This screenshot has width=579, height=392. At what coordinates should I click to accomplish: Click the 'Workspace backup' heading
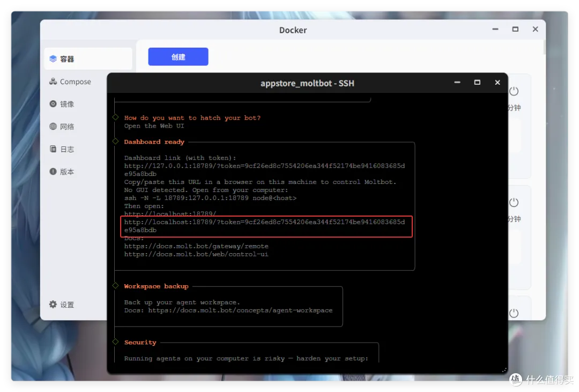(156, 286)
